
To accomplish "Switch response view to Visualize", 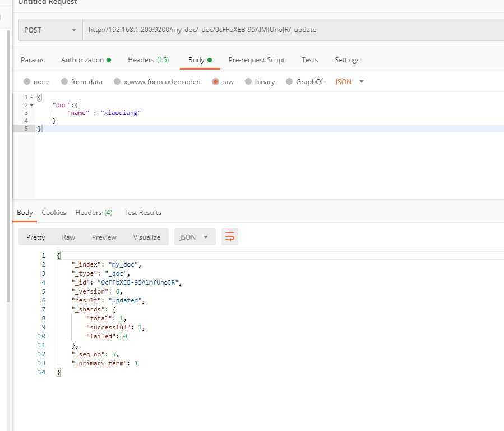I will [x=146, y=237].
